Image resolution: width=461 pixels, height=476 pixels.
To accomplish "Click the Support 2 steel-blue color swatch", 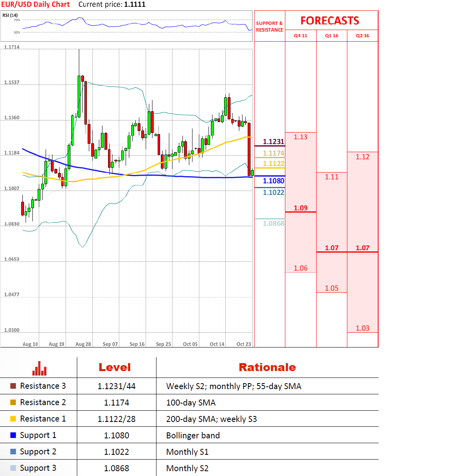I will click(13, 452).
